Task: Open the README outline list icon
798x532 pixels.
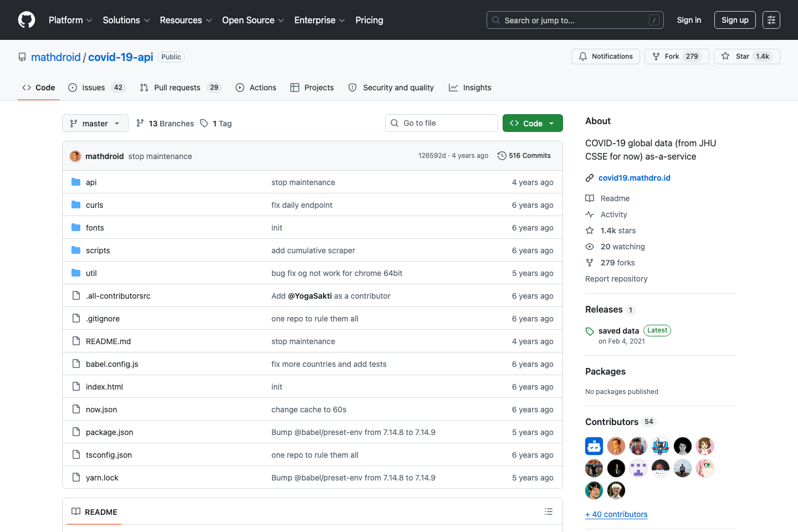Action: (549, 511)
